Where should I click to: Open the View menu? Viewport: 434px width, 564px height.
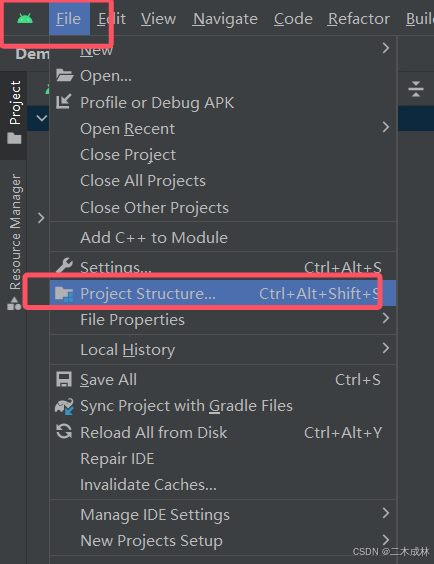coord(158,19)
